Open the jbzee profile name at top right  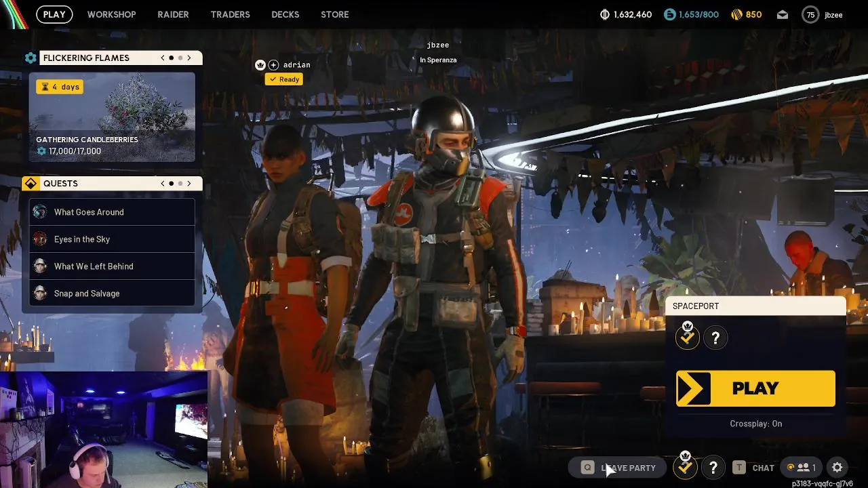[833, 14]
